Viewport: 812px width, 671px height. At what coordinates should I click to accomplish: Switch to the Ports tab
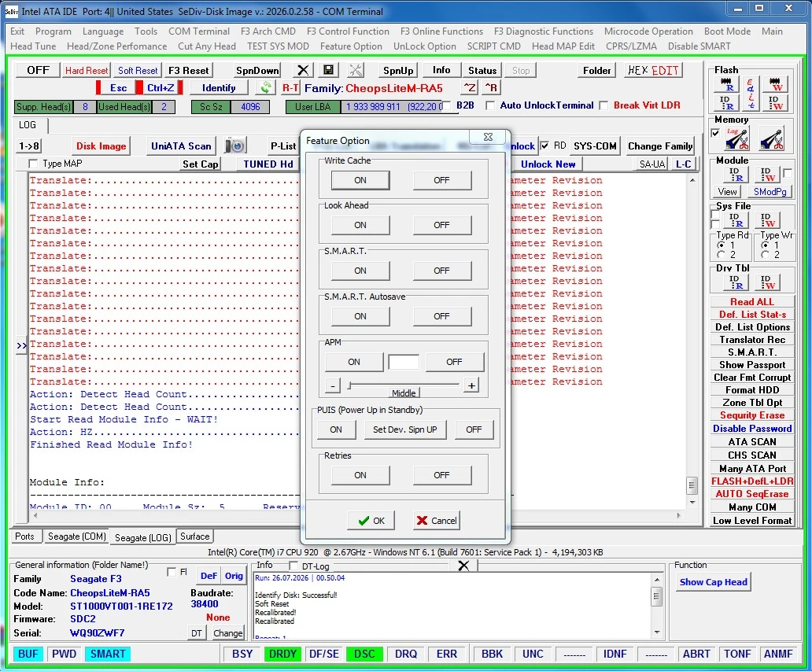pyautogui.click(x=24, y=536)
